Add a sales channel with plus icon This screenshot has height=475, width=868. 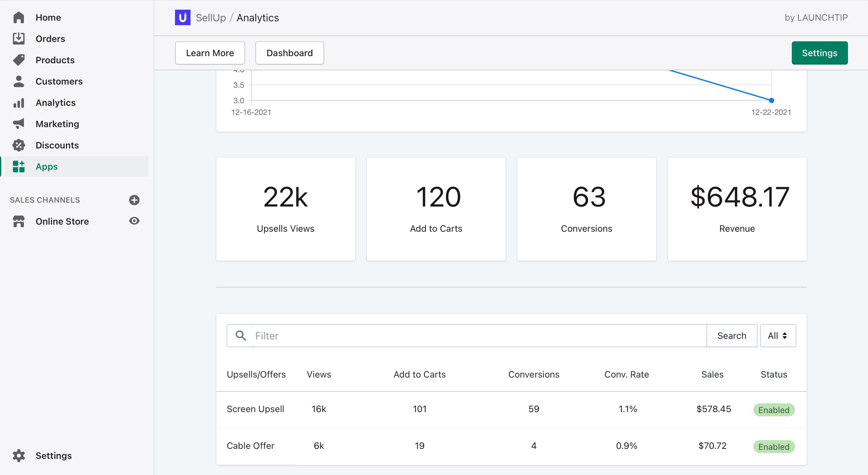(x=134, y=200)
